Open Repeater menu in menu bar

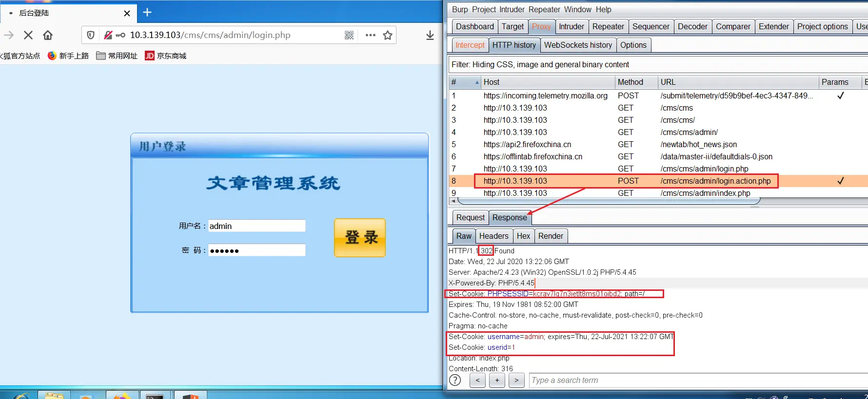click(544, 9)
